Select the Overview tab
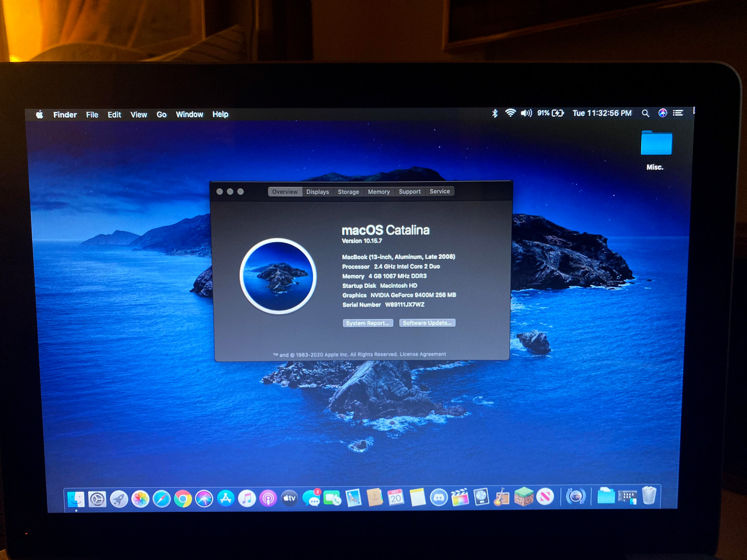The height and width of the screenshot is (560, 747). [285, 192]
